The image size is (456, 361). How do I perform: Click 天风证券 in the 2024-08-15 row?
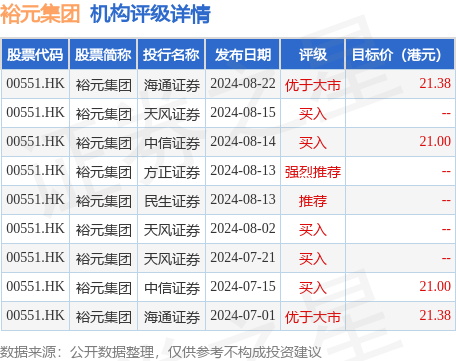(x=172, y=114)
